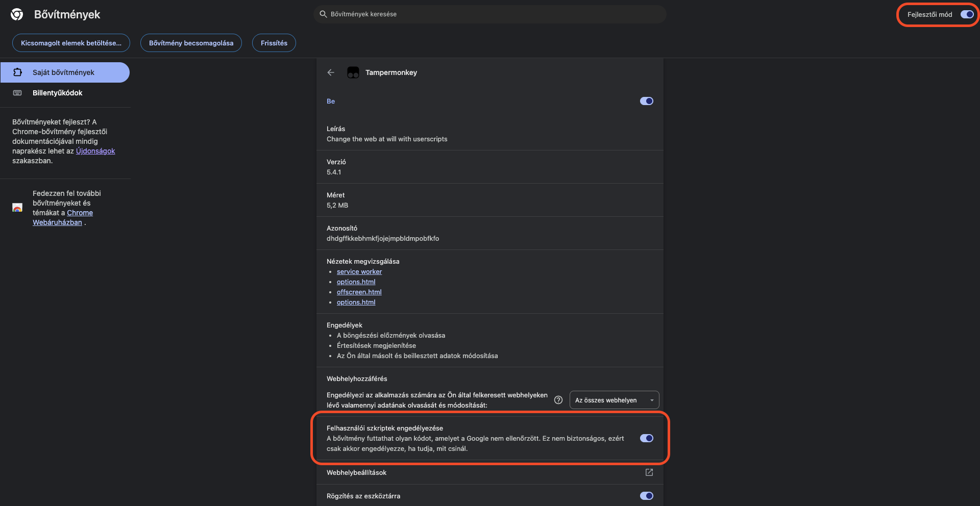This screenshot has height=506, width=980.
Task: Click the back arrow next to Tampermonkey
Action: (x=331, y=72)
